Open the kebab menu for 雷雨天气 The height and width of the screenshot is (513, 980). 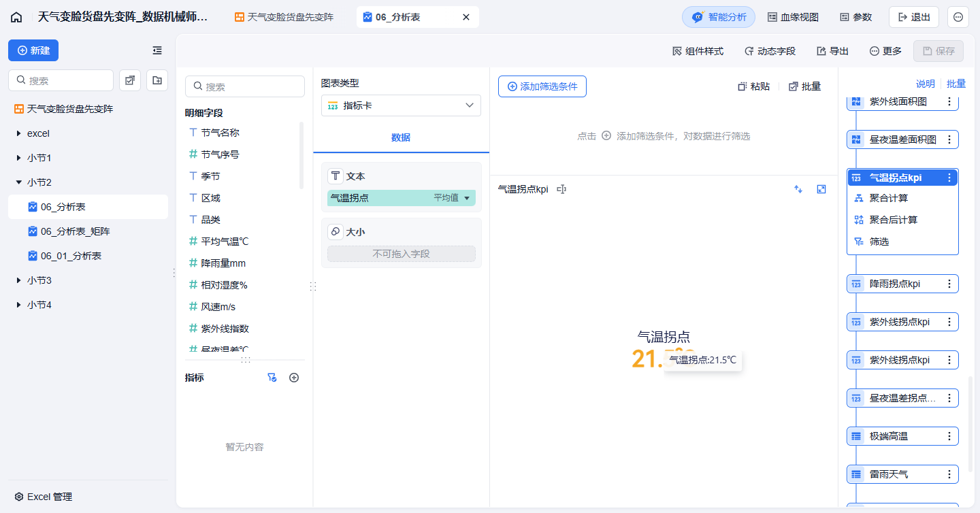949,474
